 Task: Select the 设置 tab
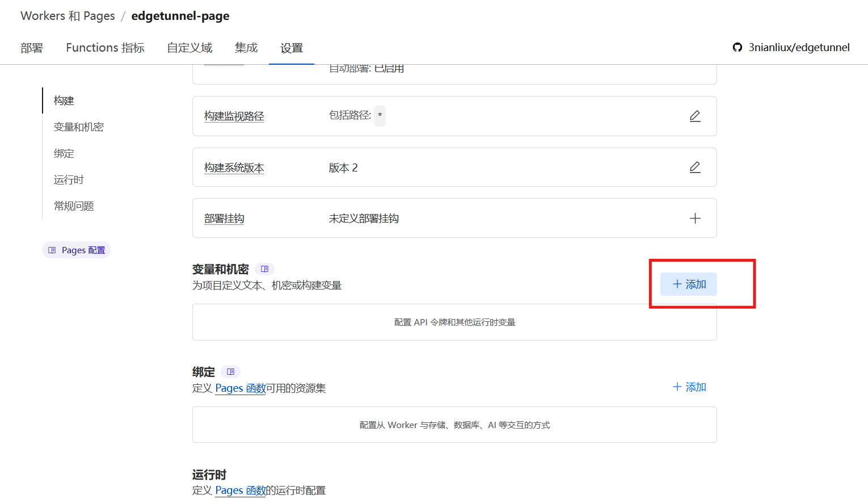[292, 48]
